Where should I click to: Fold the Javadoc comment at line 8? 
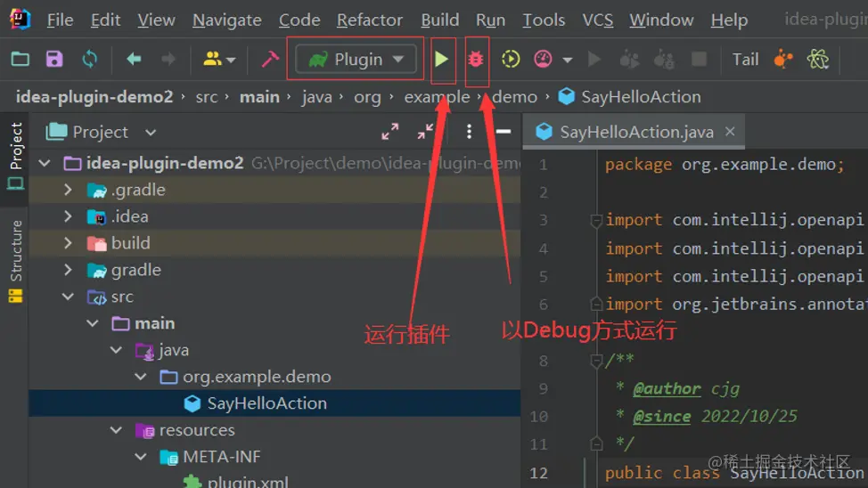pyautogui.click(x=595, y=362)
